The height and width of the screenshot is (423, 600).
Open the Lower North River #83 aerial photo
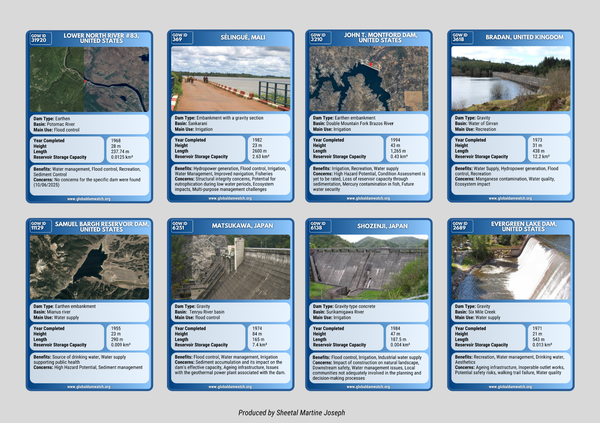90,80
